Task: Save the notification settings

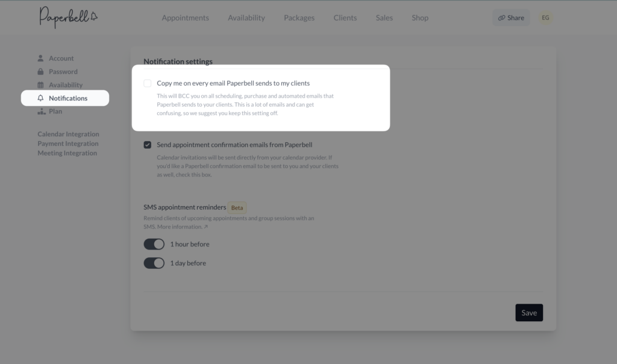Action: (529, 313)
